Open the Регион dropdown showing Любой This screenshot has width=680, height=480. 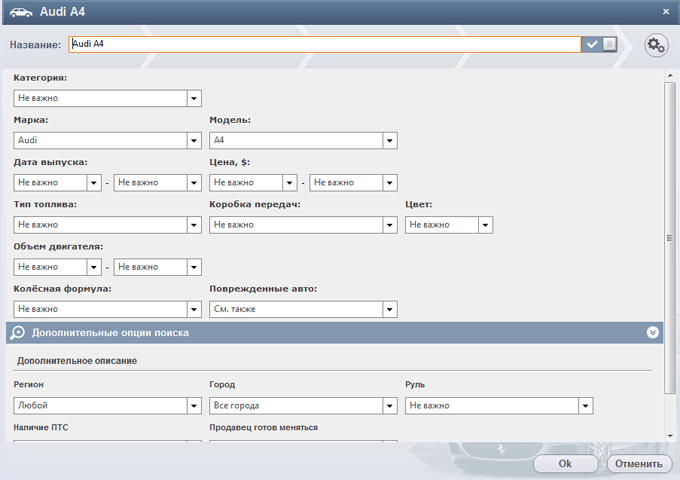pyautogui.click(x=107, y=405)
